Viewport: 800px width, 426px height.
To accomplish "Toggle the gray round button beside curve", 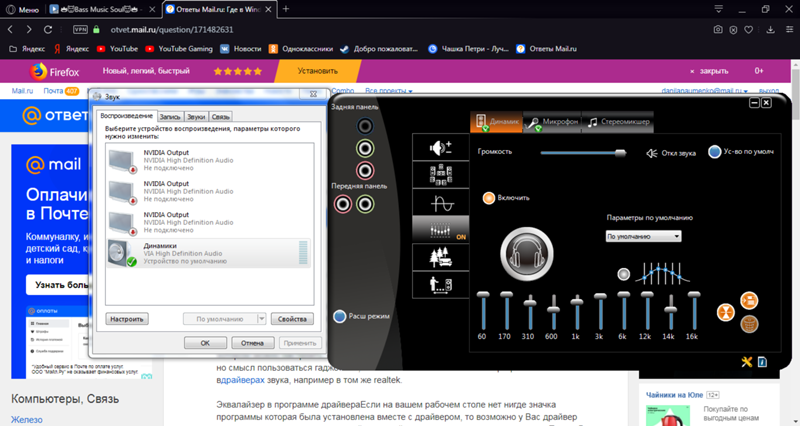I will click(x=623, y=274).
